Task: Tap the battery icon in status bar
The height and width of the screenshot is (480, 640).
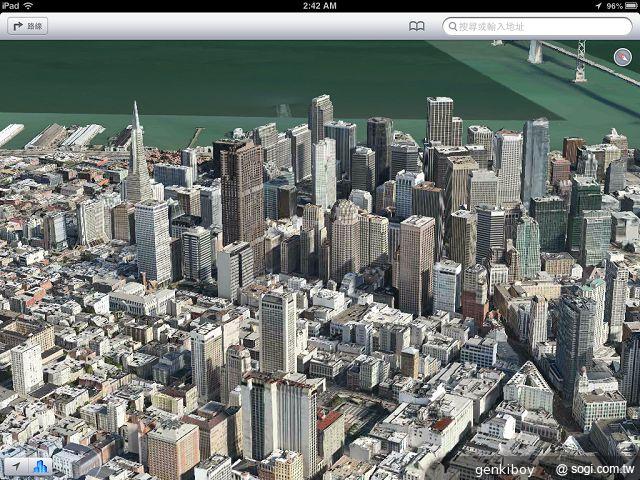Action: (x=627, y=6)
